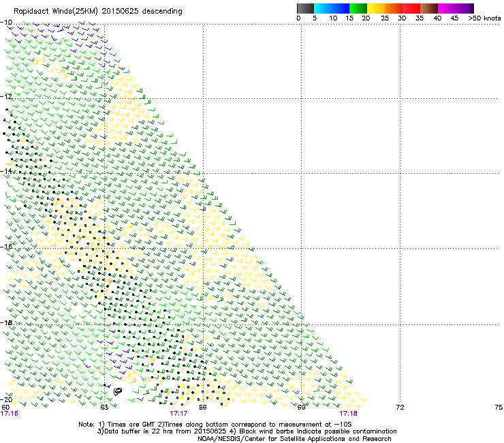Click the purple '17:17' time label
Screen dimensions: 504x443
[x=178, y=414]
